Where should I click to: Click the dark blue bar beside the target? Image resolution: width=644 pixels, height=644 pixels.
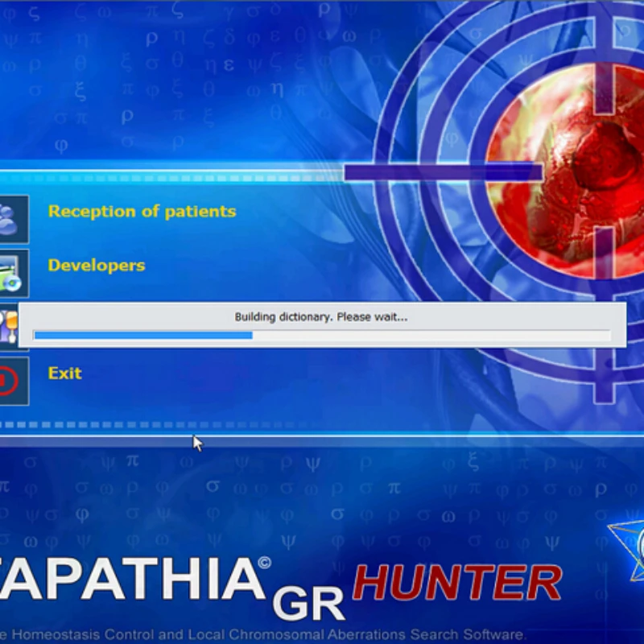(443, 170)
